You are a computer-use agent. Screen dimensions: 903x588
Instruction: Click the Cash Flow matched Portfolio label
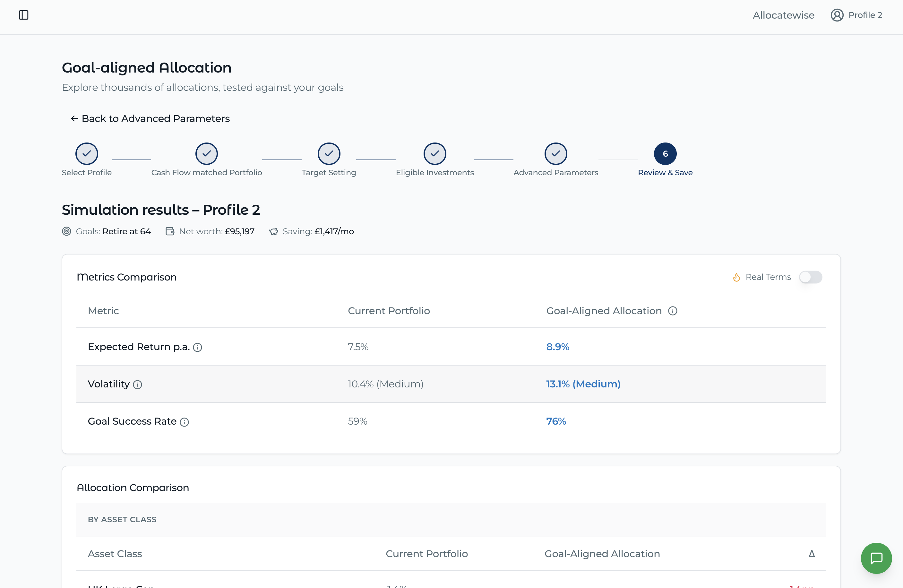(x=207, y=172)
